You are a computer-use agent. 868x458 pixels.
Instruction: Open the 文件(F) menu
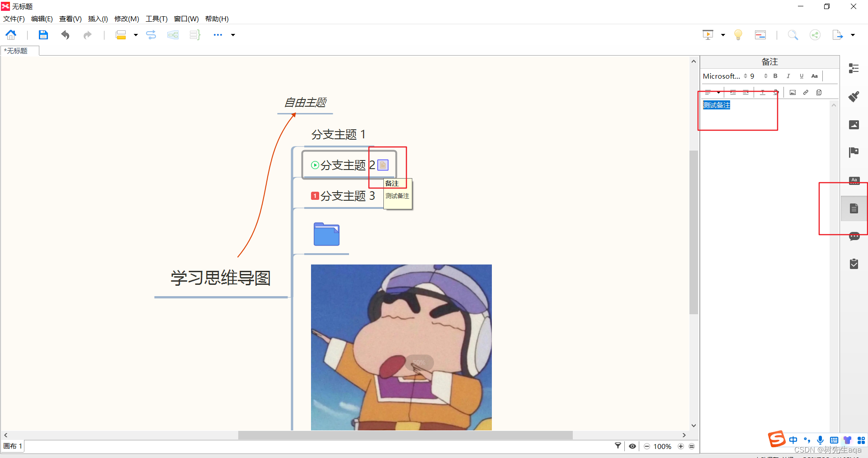click(14, 19)
